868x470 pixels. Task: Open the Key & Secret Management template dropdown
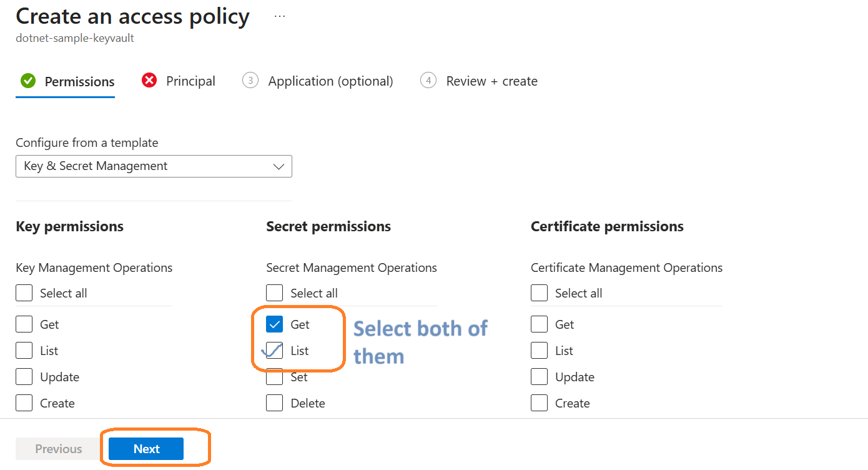(154, 166)
